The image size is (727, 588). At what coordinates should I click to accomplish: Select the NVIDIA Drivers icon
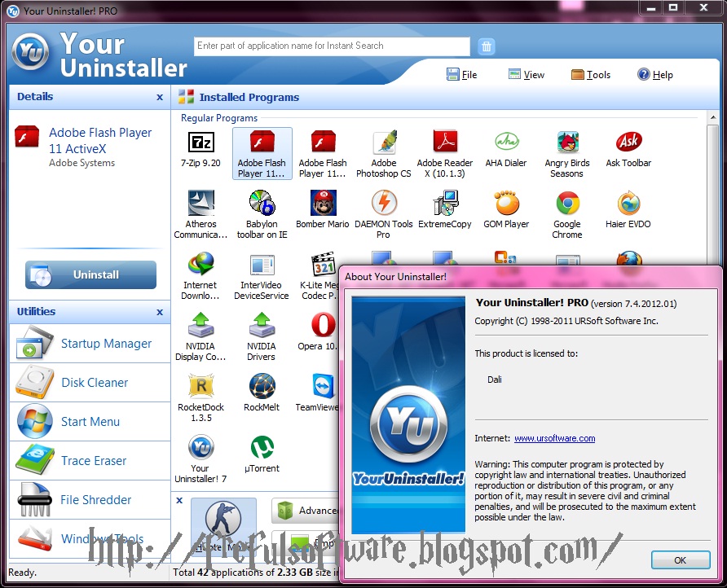coord(262,325)
